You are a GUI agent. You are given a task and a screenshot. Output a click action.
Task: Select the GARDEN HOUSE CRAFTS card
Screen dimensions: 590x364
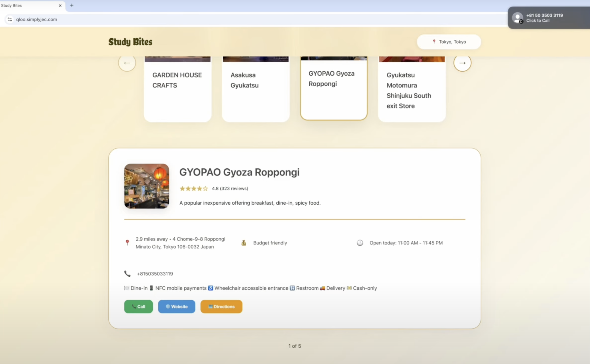coord(177,89)
